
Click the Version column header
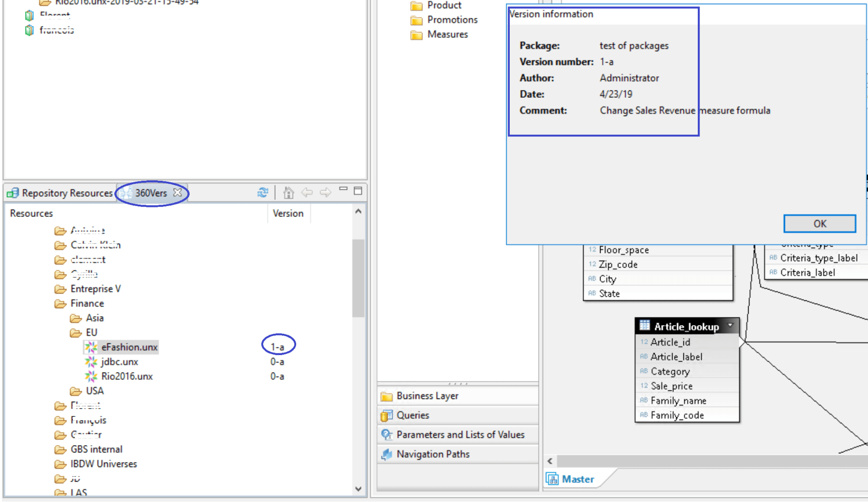point(288,213)
